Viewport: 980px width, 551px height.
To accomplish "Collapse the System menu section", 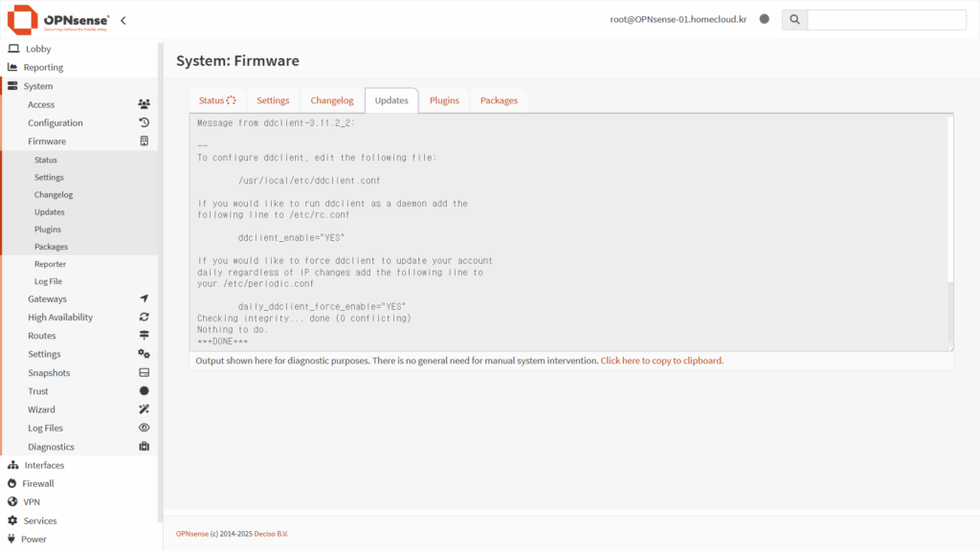I will click(x=38, y=86).
